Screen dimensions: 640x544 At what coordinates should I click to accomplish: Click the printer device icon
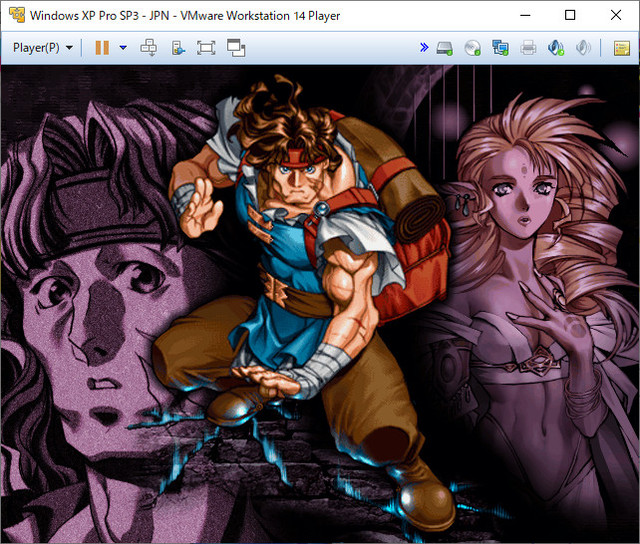coord(528,48)
